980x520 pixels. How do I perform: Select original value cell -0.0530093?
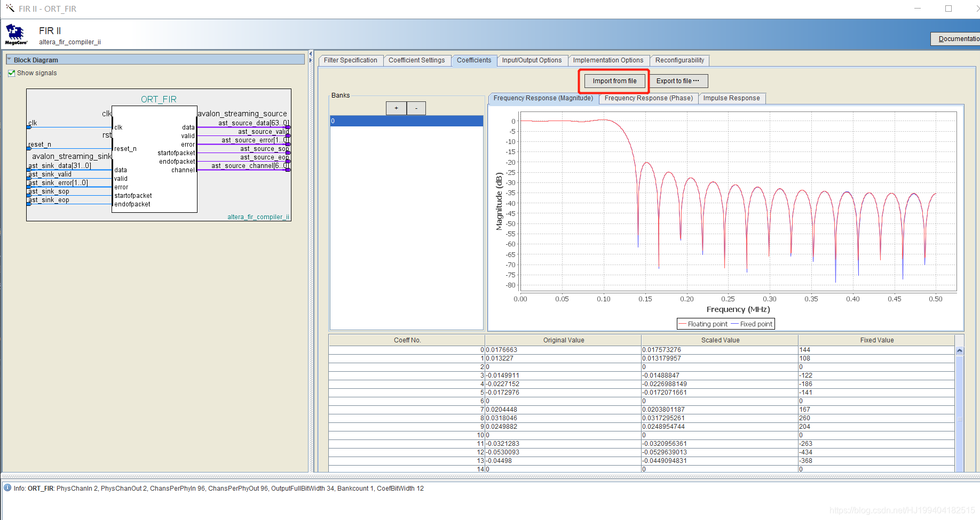(563, 452)
